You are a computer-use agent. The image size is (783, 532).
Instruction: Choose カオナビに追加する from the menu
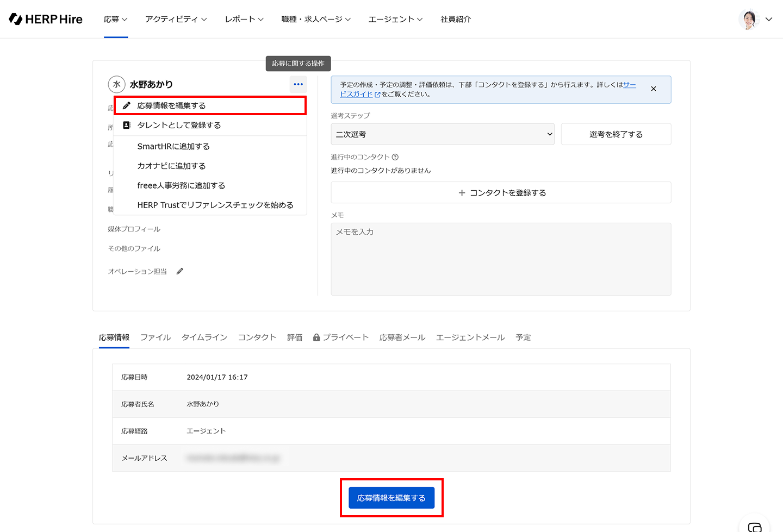tap(210, 166)
